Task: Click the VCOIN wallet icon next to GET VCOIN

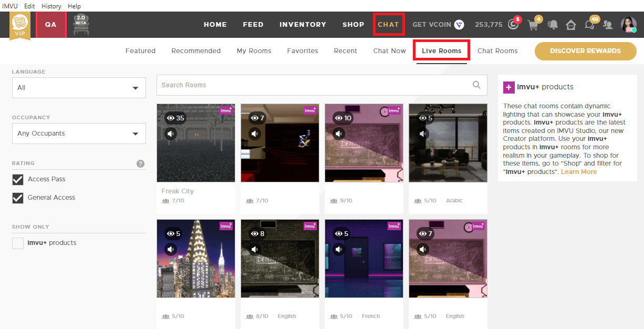Action: point(459,24)
